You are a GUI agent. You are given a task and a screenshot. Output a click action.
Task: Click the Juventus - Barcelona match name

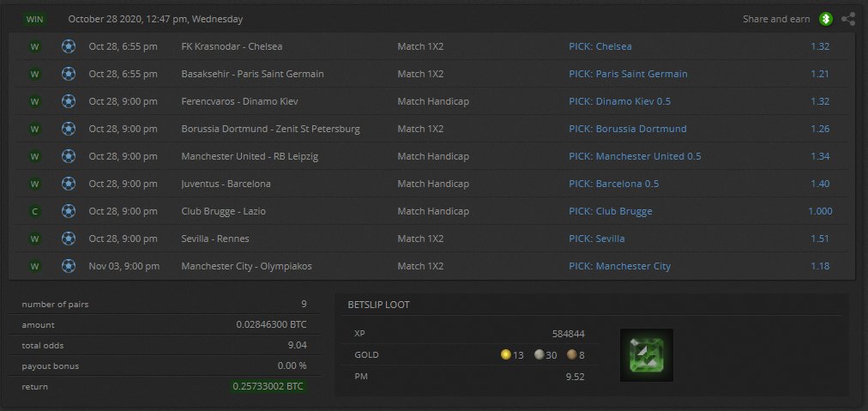pyautogui.click(x=226, y=184)
